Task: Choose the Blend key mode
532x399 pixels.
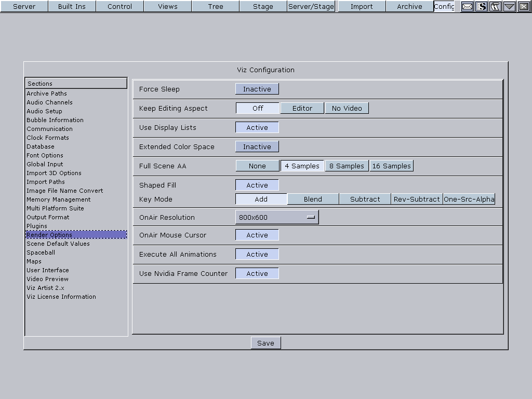Action: pos(312,198)
